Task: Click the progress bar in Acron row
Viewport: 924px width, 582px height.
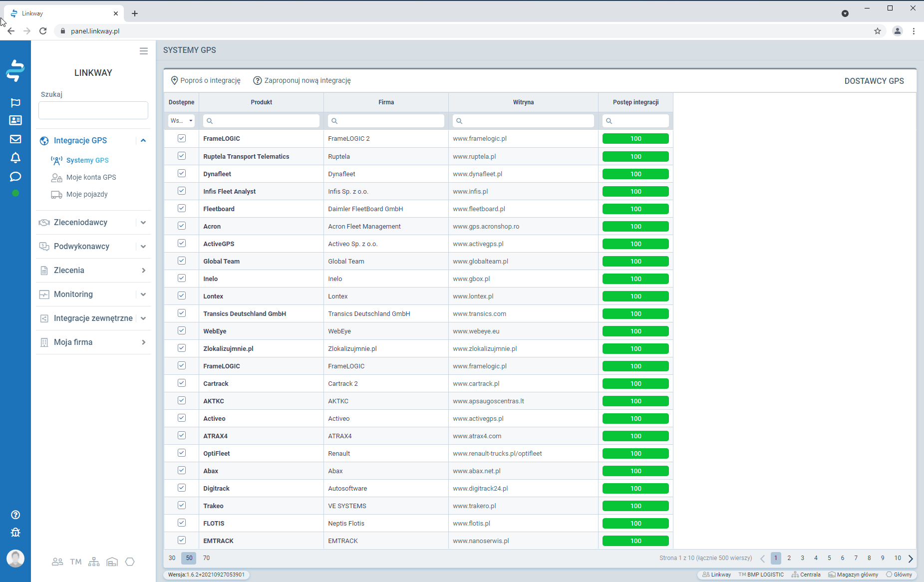Action: 635,226
